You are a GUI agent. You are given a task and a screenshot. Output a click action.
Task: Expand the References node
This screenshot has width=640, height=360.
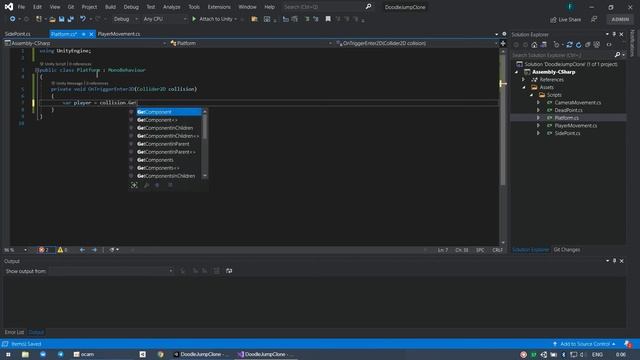point(524,80)
